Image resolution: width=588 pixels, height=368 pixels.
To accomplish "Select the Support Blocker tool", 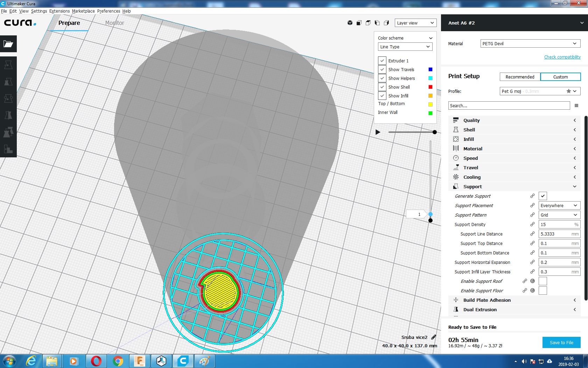I will click(8, 149).
